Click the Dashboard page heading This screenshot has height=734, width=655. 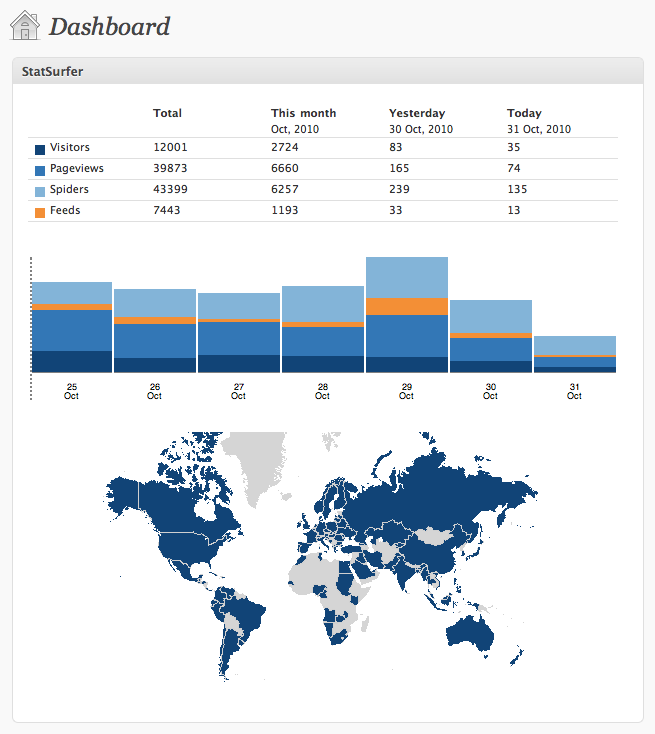tap(110, 26)
